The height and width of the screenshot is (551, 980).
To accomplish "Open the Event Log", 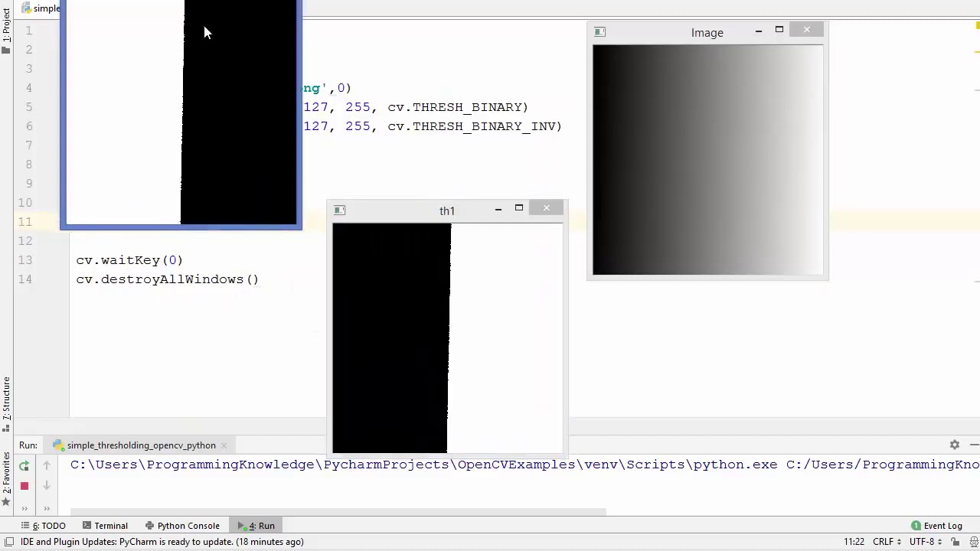I will (x=936, y=526).
